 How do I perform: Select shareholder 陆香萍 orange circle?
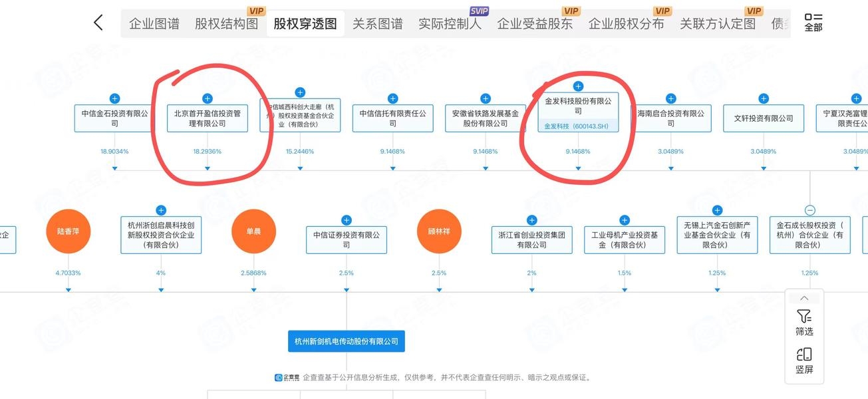[x=68, y=231]
